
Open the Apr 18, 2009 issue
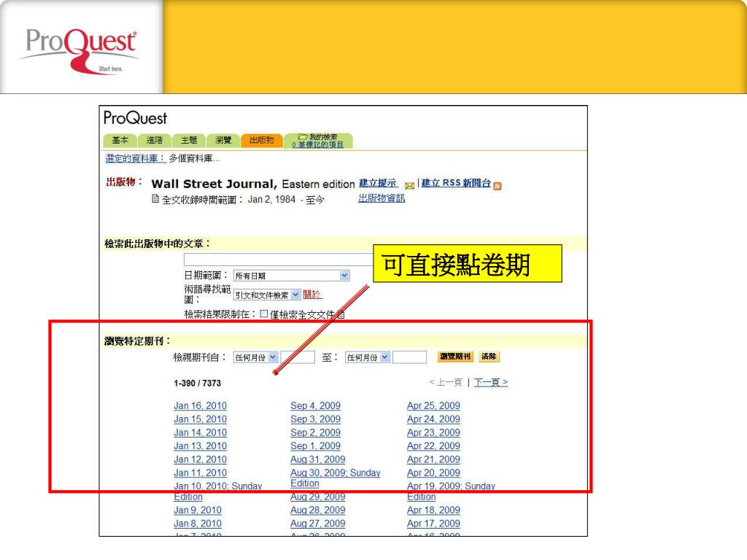coord(433,510)
